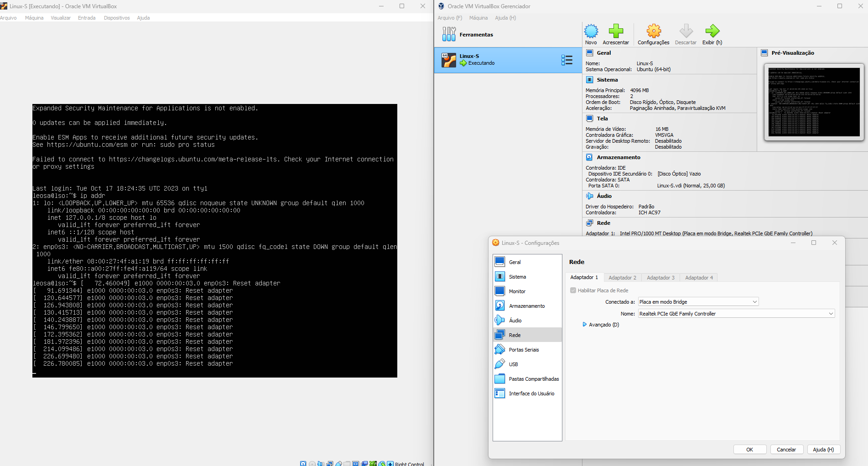Click the Descartar toolbar icon
Image resolution: width=868 pixels, height=466 pixels.
pos(686,31)
